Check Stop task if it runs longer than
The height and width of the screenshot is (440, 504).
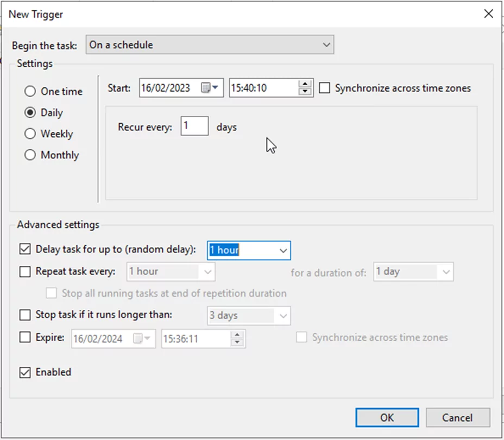pos(25,315)
